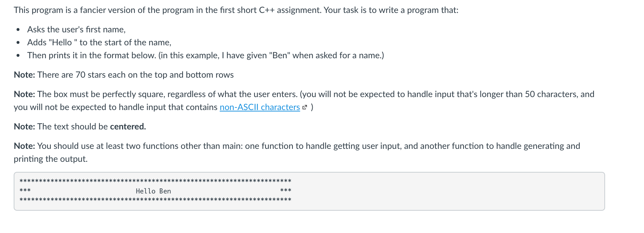
Task: Click the right three stars on the middle row
Action: click(x=285, y=190)
